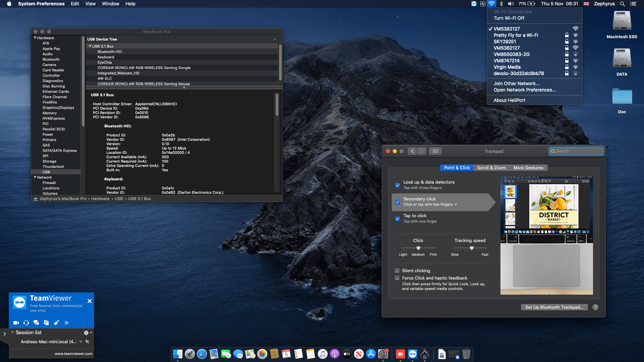Enable Force Click and haptic feedback

point(397,278)
